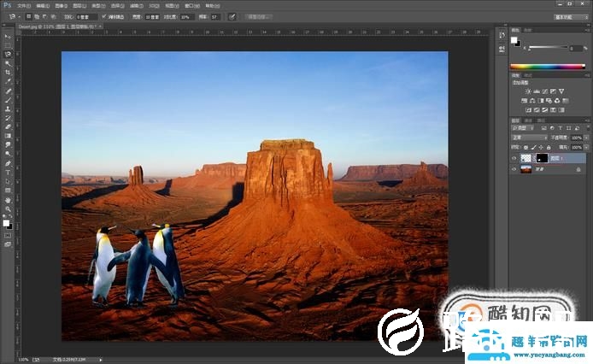593x364 pixels.
Task: Open the History panel icon in dock
Action: (502, 35)
